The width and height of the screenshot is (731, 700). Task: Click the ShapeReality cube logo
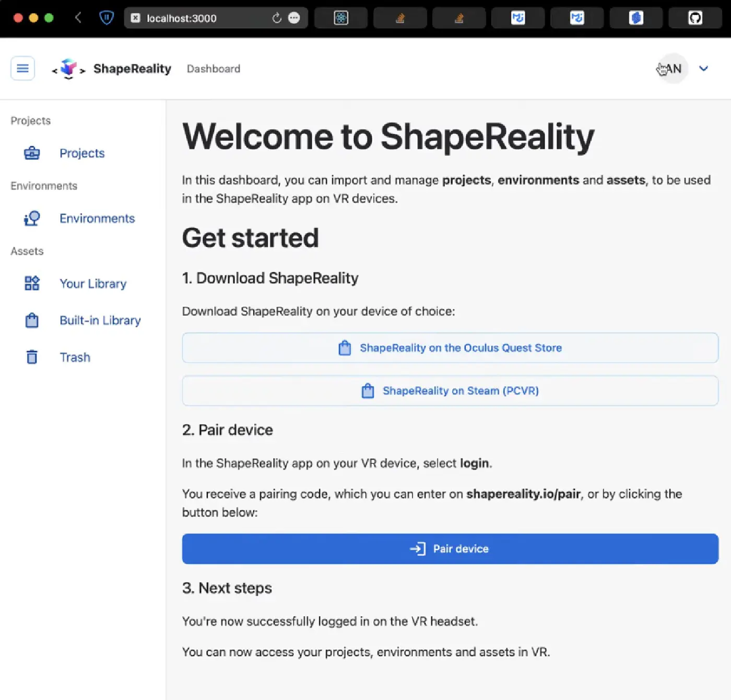pos(68,68)
